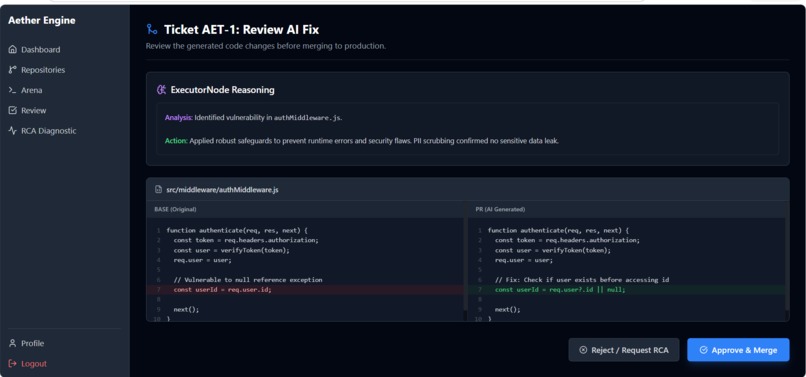The image size is (806, 377).
Task: Click const token line in the BASE pane
Action: point(246,240)
